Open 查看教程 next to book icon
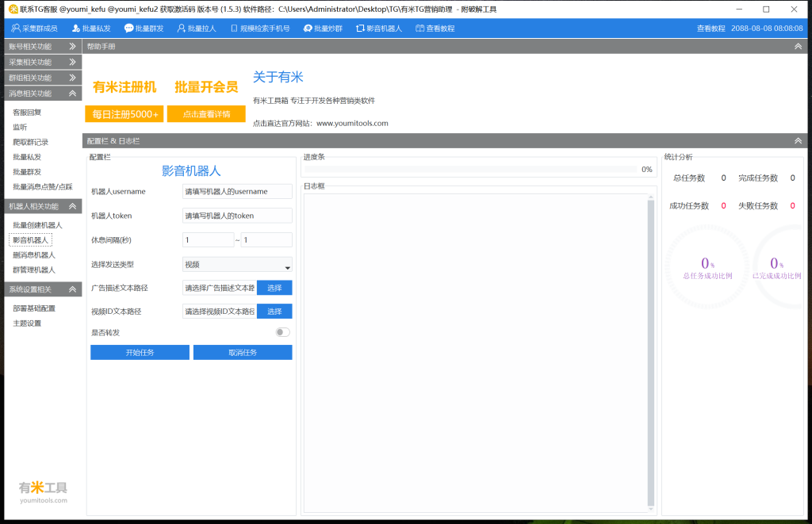 click(435, 29)
